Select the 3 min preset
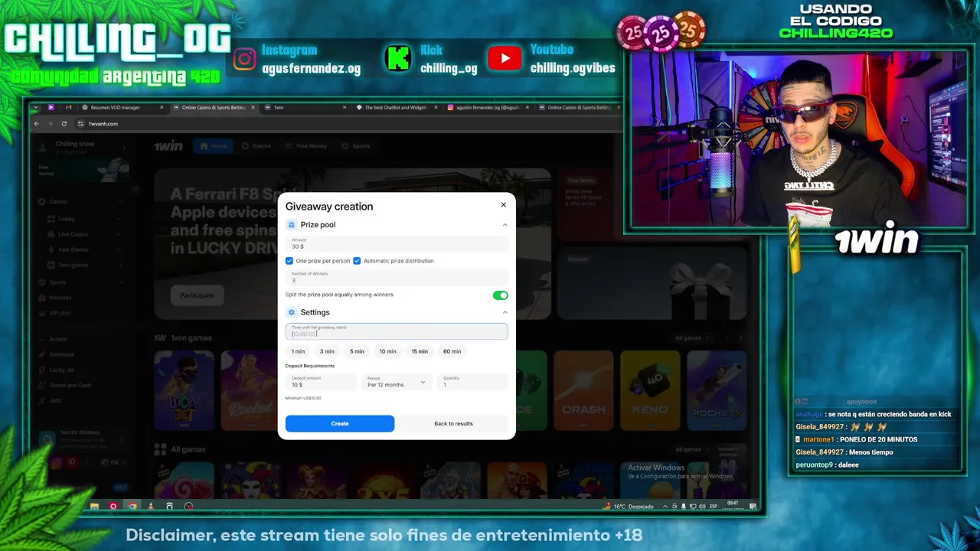 (x=327, y=351)
